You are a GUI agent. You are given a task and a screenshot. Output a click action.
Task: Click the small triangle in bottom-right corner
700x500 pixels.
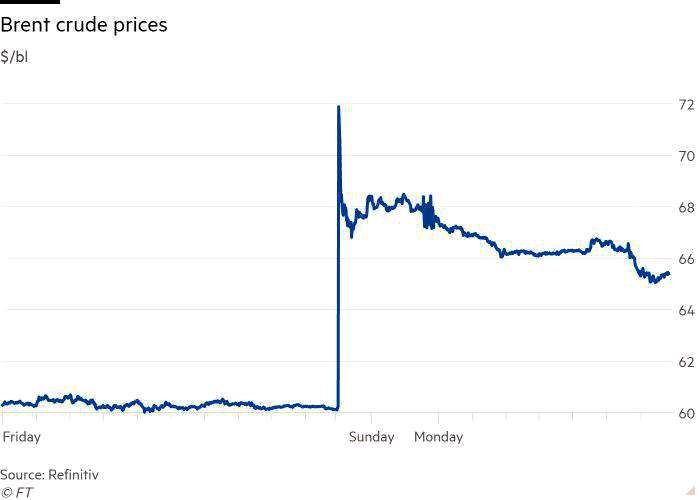click(692, 490)
